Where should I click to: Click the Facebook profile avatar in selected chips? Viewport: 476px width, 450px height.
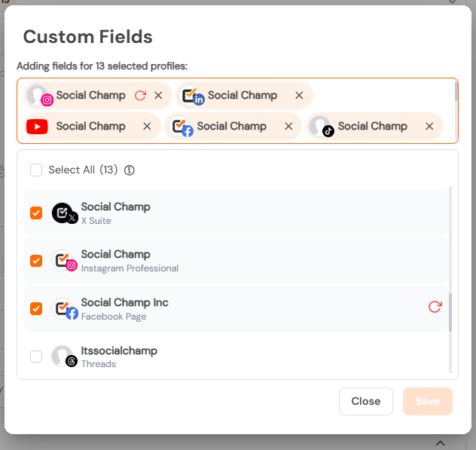coord(182,127)
